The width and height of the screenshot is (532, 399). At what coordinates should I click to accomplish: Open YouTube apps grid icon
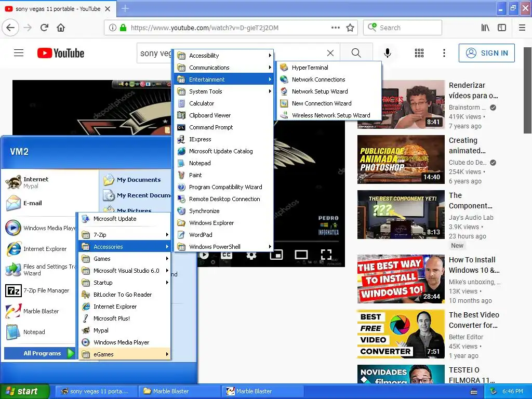pos(419,53)
